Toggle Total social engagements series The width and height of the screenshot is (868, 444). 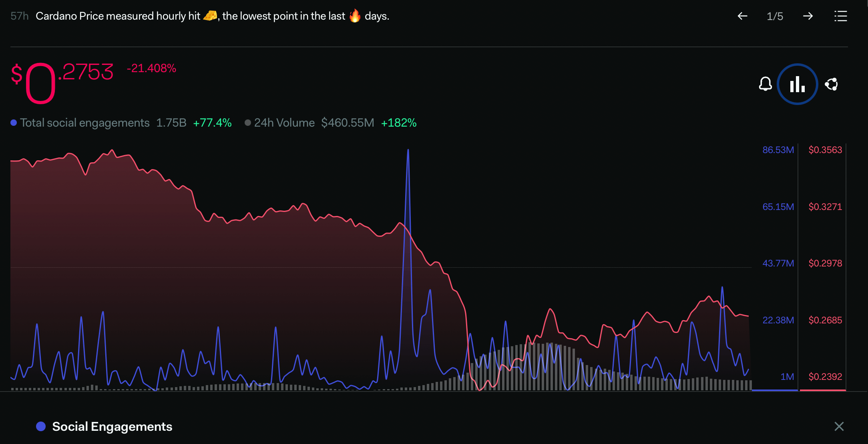(x=84, y=123)
